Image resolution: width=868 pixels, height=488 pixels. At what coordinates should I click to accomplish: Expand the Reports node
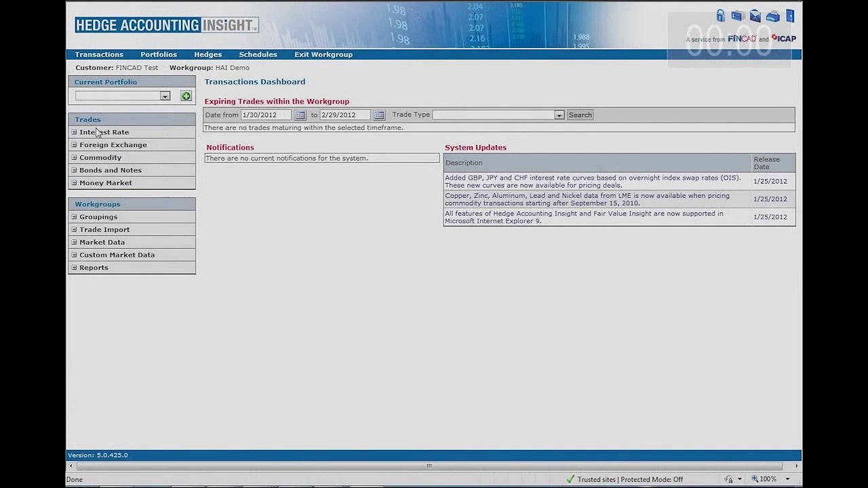click(75, 268)
